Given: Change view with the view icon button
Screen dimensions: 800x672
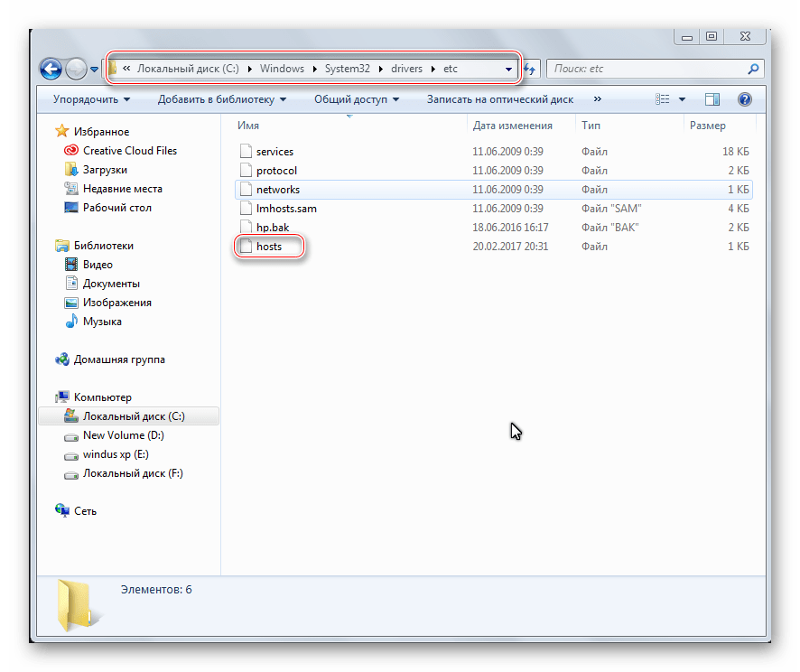Looking at the screenshot, I should point(662,99).
